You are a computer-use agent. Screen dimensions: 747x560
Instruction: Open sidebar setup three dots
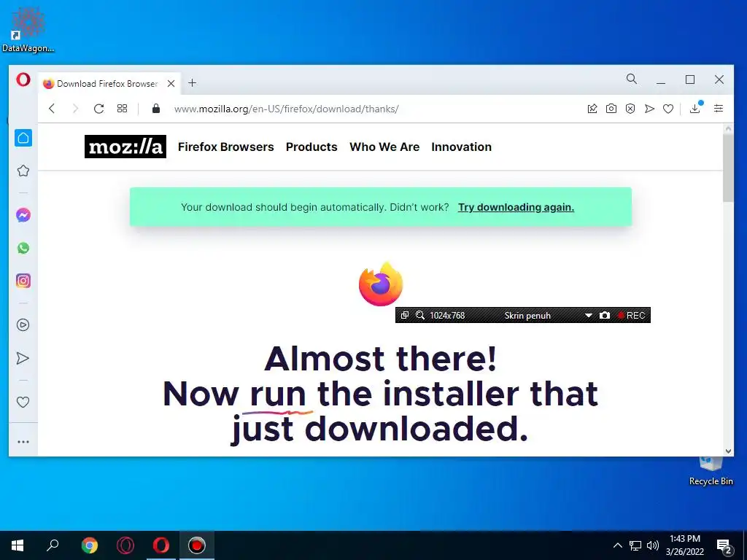tap(23, 442)
